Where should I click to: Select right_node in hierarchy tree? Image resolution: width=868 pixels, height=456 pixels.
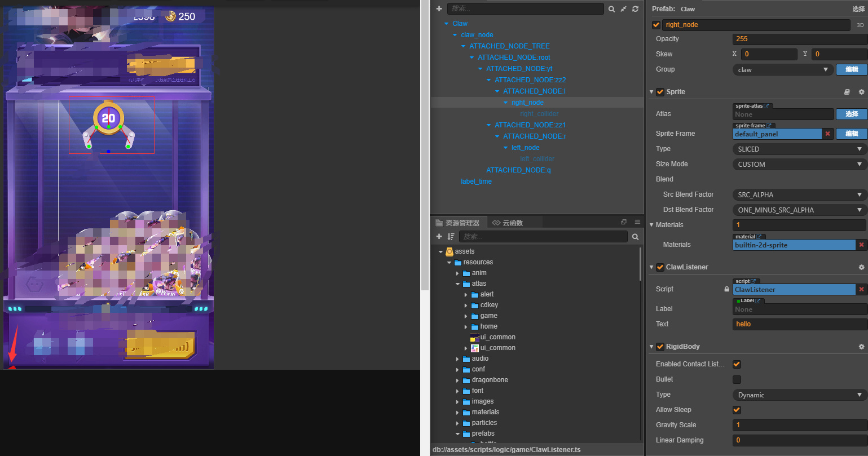527,103
